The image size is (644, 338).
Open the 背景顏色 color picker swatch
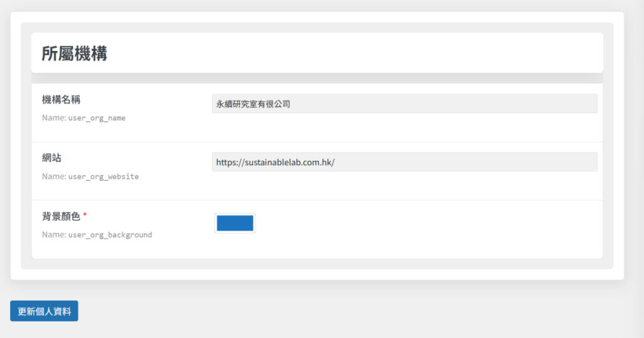point(235,223)
